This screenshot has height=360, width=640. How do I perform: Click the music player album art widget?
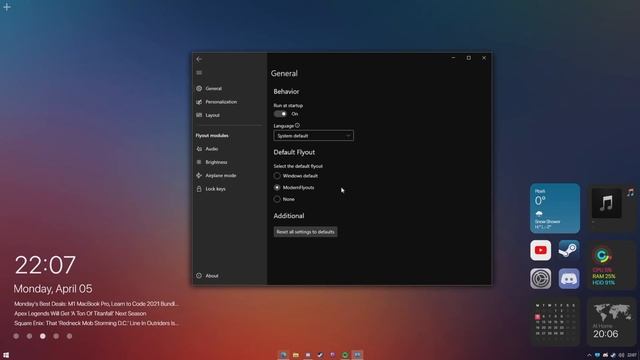tap(606, 203)
